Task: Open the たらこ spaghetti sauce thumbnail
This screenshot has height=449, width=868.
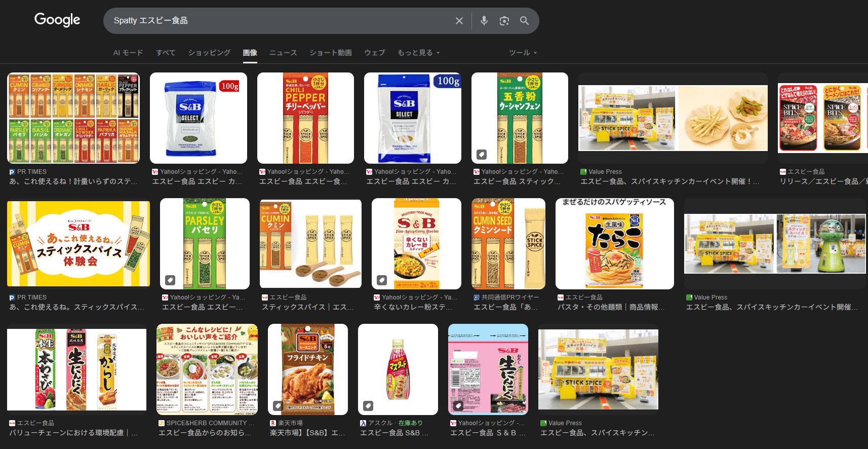Action: click(x=614, y=244)
